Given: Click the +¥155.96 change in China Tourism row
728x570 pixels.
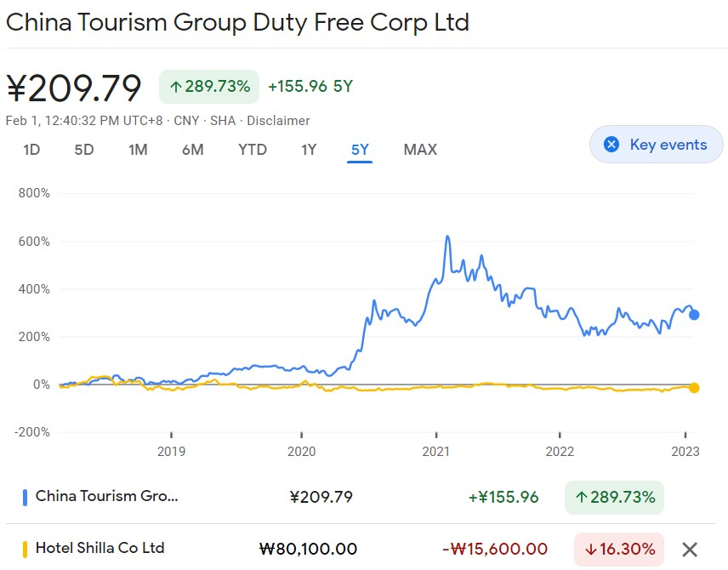Looking at the screenshot, I should (x=503, y=498).
